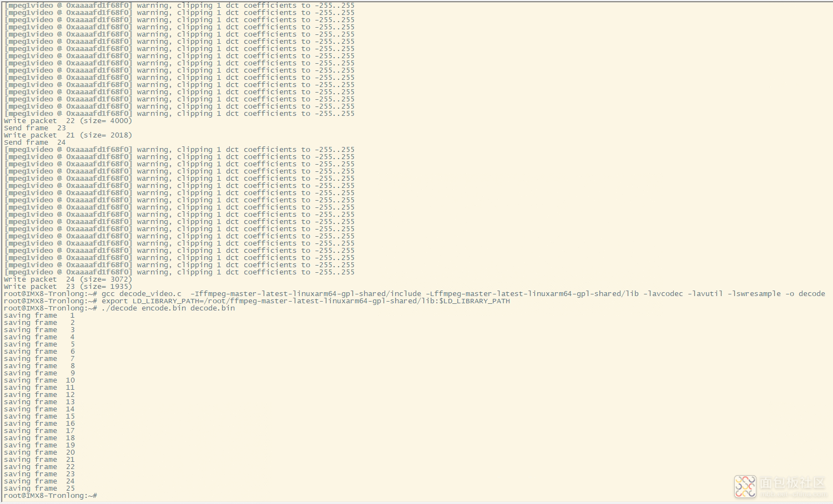Click the last empty root@IMX8-Tronlong prompt
Screen dimensions: 833x504
(x=51, y=496)
